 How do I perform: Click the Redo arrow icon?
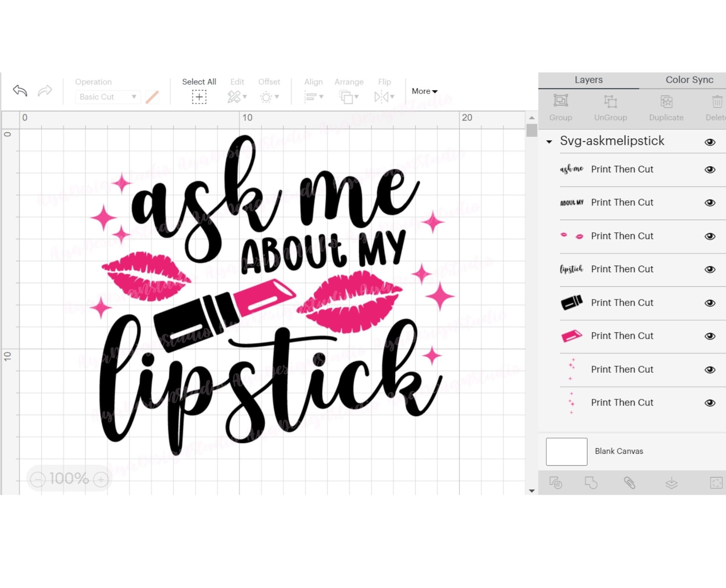(44, 91)
